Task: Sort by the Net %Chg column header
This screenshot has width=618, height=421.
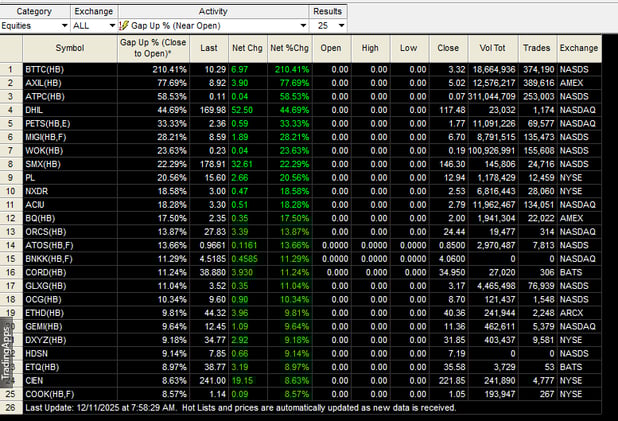Action: coord(290,48)
